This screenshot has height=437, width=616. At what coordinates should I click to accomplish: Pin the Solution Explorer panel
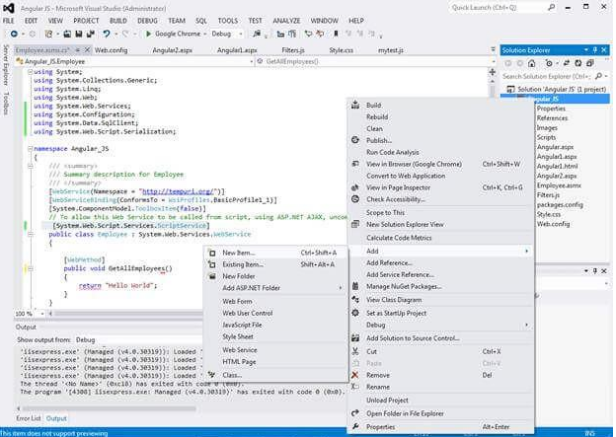point(595,50)
